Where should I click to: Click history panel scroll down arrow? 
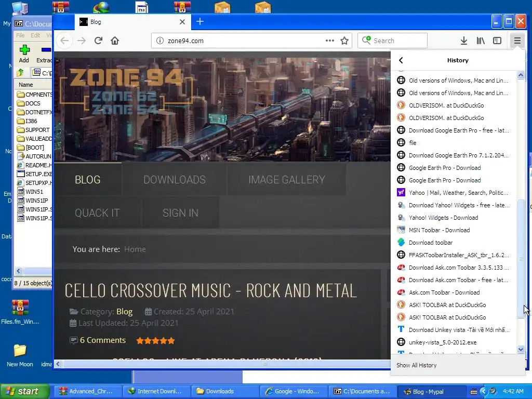click(x=521, y=350)
